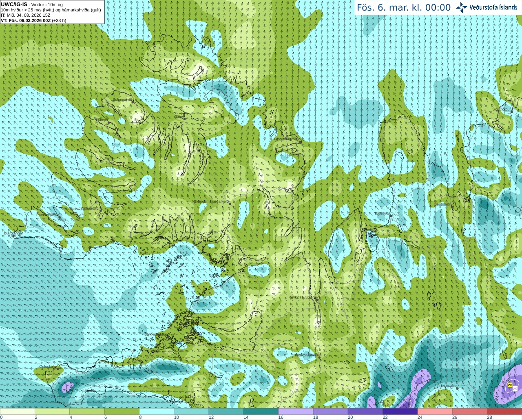This screenshot has width=522, height=420.
Task: Click the 0–2 m/s pale legend swatch
Action: click(x=18, y=411)
